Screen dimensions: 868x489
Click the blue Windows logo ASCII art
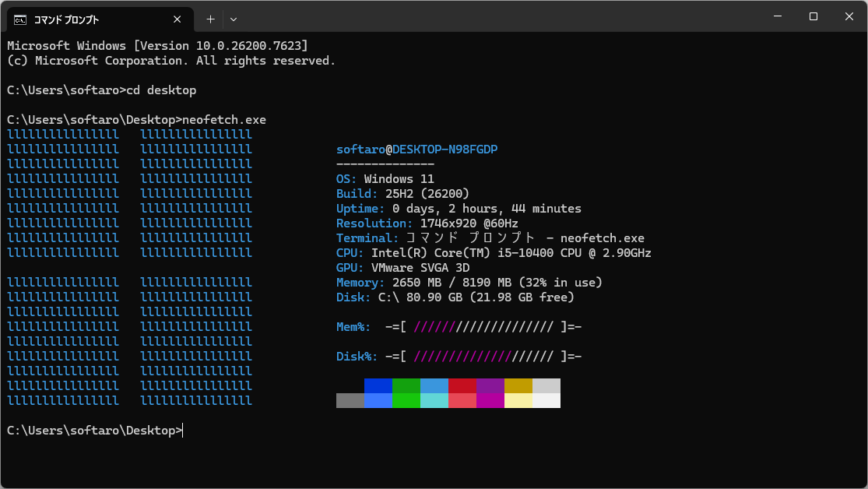[x=129, y=267]
